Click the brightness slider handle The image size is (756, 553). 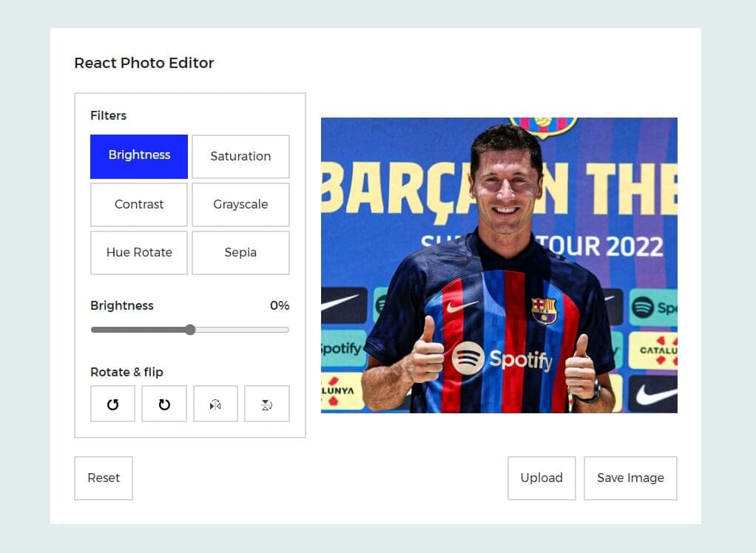pos(190,330)
